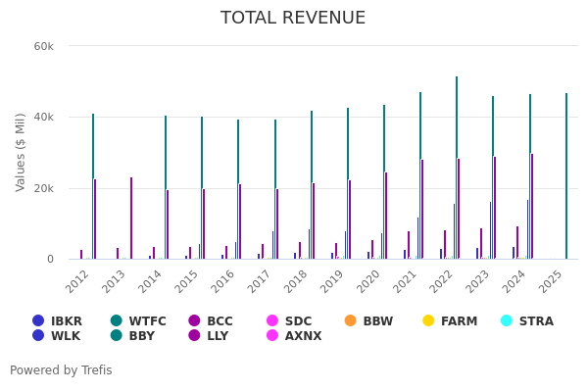Viewport: 588px width, 392px height.
Task: Click the tall purple bar near 2013
Action: click(131, 218)
